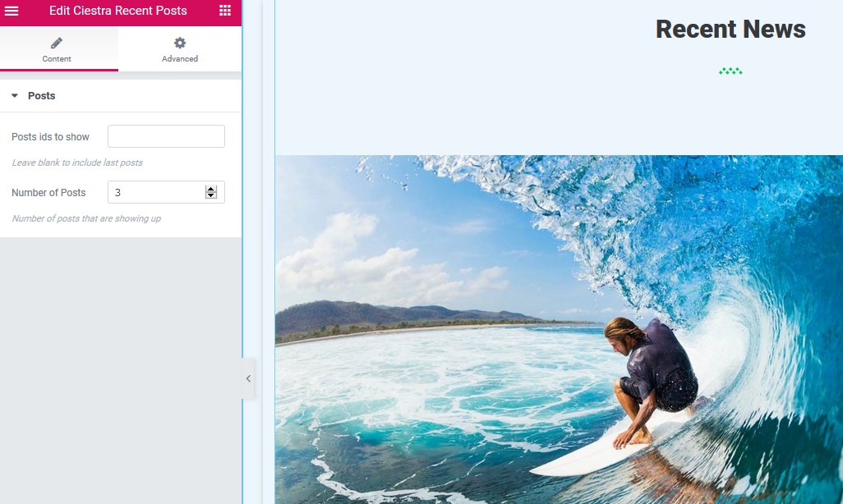Image resolution: width=843 pixels, height=504 pixels.
Task: Click the surfer post image
Action: click(559, 330)
